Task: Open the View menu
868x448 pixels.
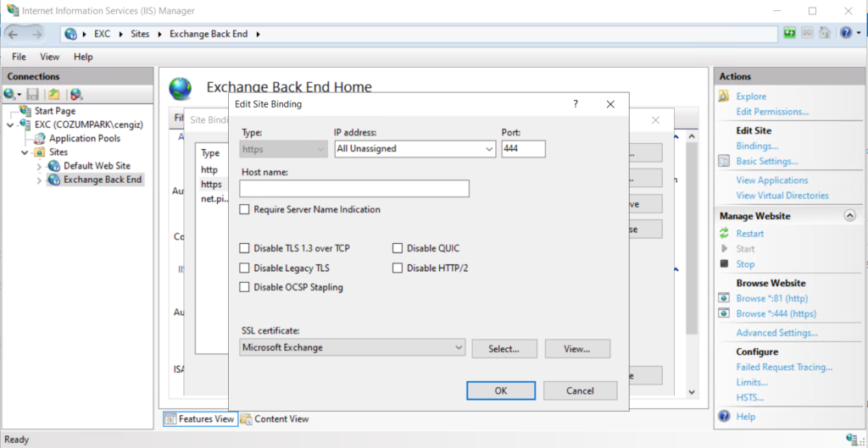Action: [x=49, y=57]
